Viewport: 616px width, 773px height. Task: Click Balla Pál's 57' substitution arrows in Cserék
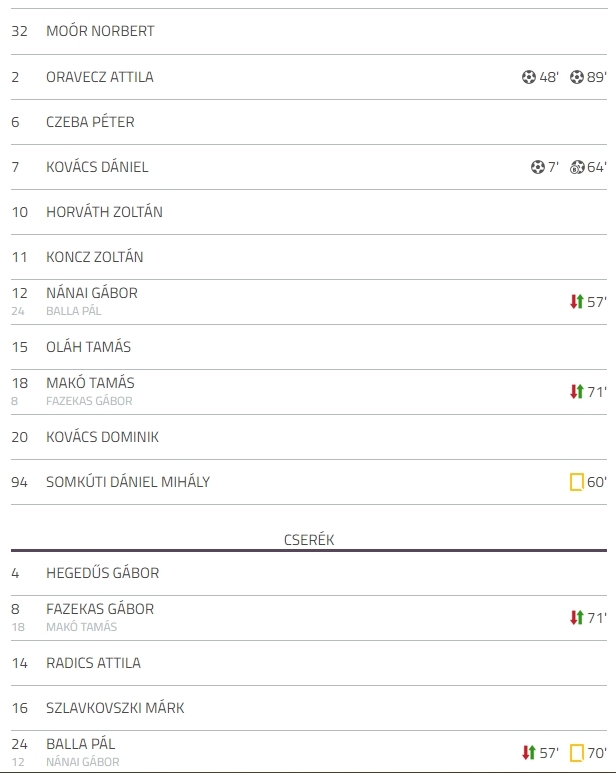[529, 753]
